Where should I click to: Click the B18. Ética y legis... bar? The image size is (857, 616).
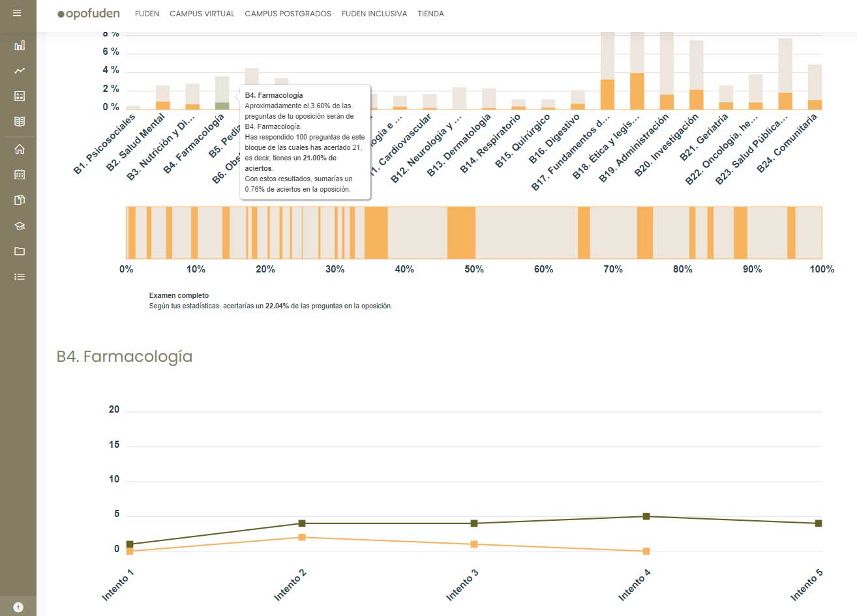pos(637,70)
